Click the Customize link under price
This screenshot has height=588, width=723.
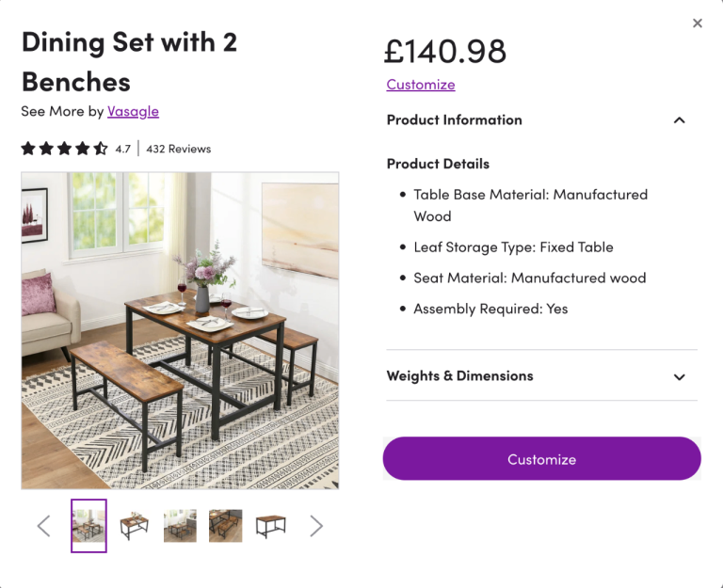[x=421, y=85]
